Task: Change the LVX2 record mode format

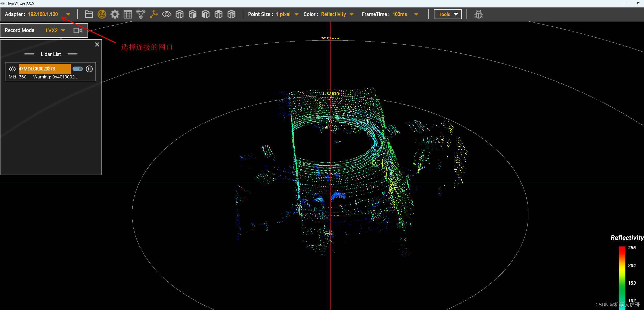Action: coord(63,30)
